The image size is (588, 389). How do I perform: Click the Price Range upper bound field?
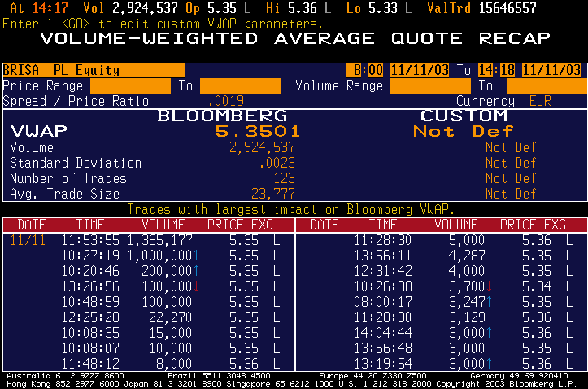240,85
